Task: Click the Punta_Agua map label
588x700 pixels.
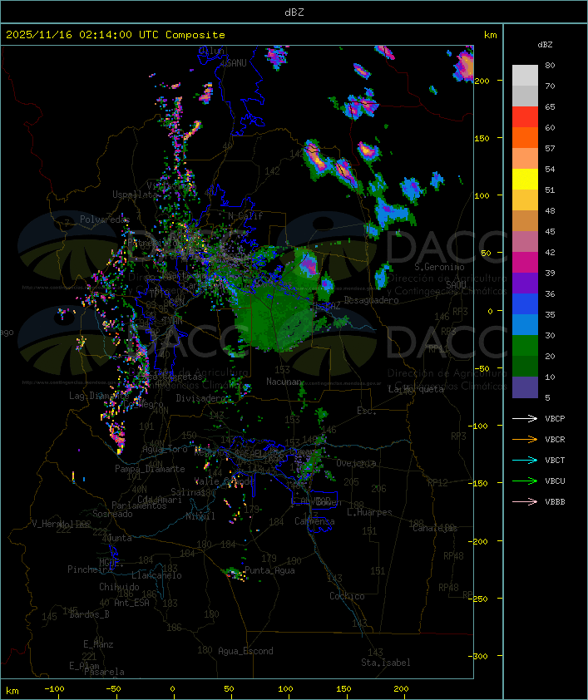Action: click(x=269, y=570)
